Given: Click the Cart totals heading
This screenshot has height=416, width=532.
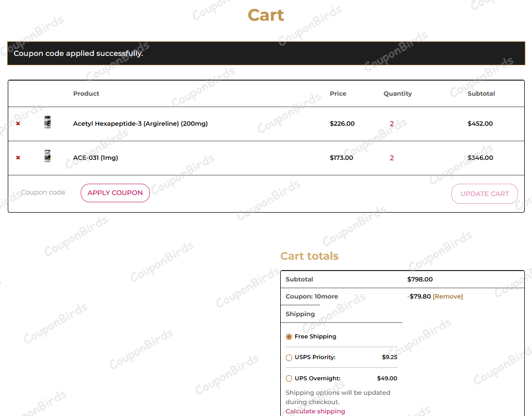Looking at the screenshot, I should 309,256.
